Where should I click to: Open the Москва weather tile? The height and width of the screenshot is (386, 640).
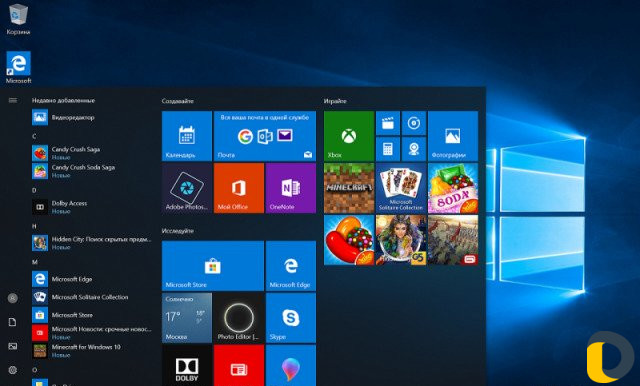pyautogui.click(x=187, y=318)
